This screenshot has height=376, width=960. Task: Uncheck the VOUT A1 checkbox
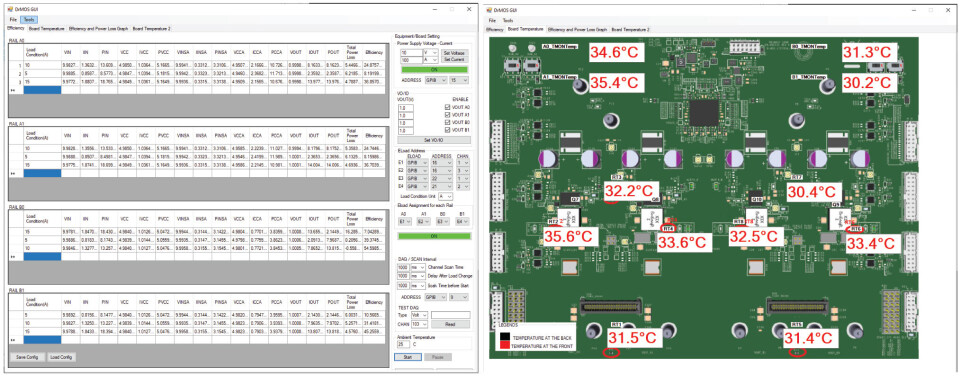tap(448, 115)
